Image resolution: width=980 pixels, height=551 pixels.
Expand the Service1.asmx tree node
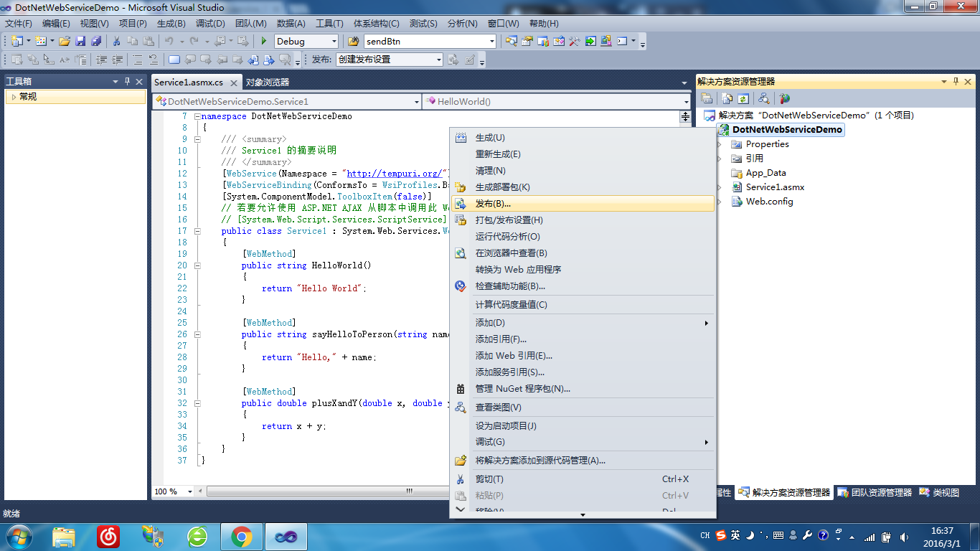pos(720,187)
